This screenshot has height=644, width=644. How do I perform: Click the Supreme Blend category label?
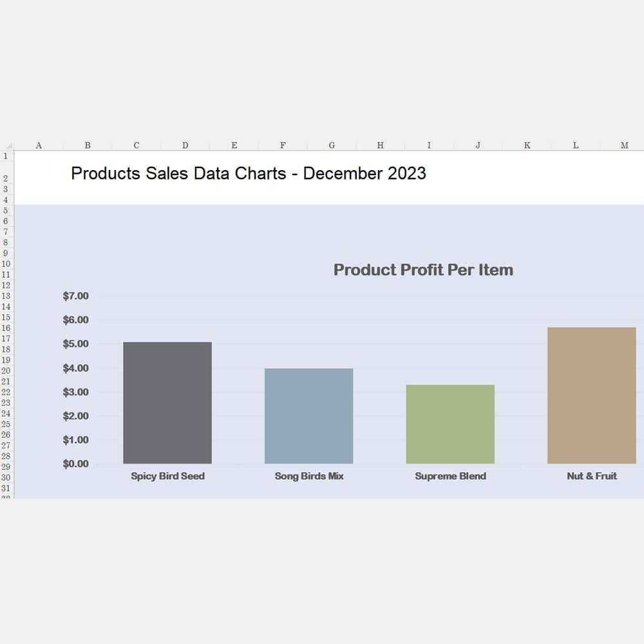coord(450,476)
